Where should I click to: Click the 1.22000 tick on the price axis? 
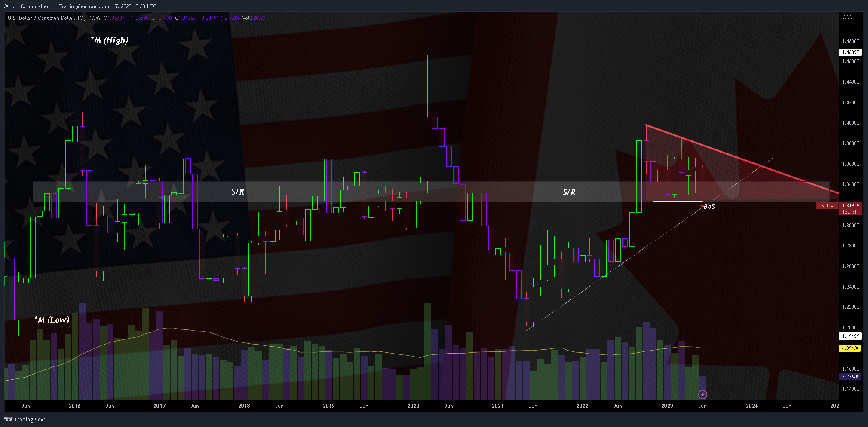pos(851,307)
